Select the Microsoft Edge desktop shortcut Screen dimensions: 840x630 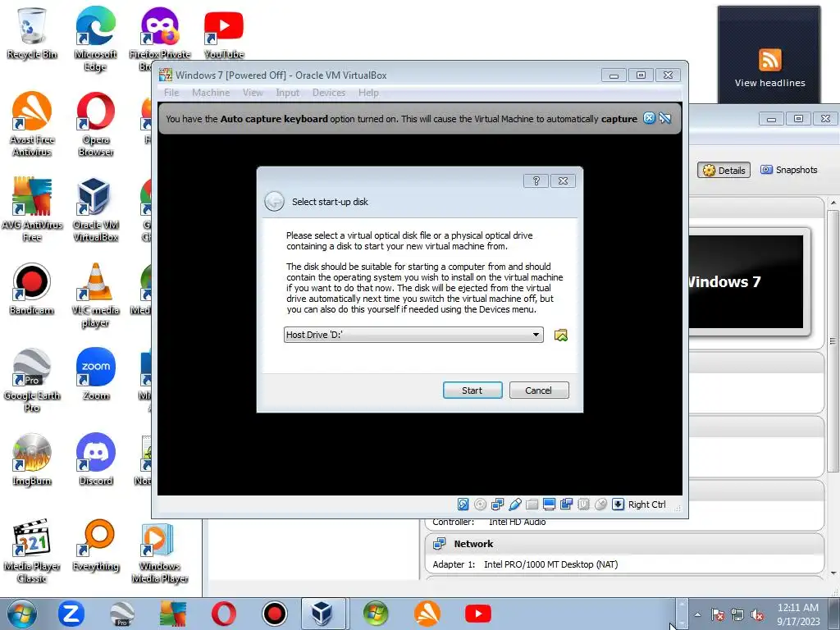tap(95, 39)
